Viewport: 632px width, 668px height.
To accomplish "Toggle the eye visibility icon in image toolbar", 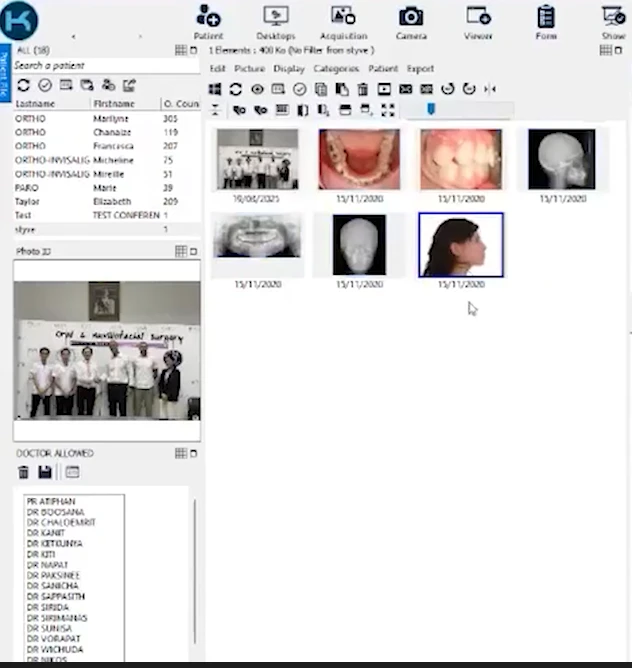I will (x=257, y=89).
